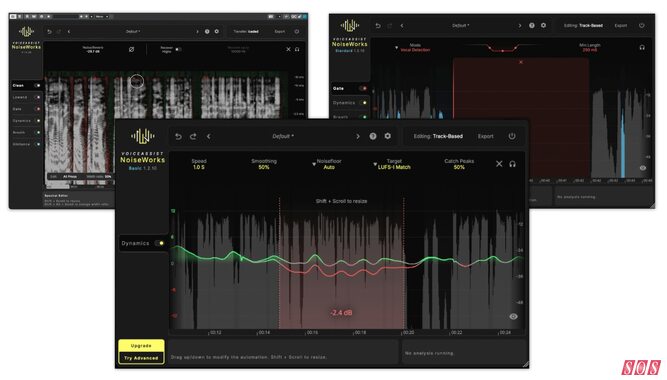667x380 pixels.
Task: Select the Gate module tab in right window
Action: [350, 89]
